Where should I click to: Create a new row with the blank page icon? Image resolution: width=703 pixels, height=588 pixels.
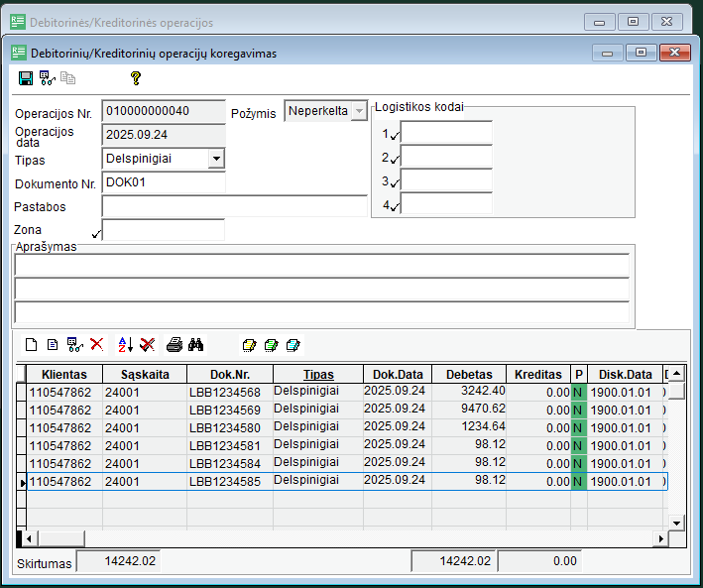[32, 344]
